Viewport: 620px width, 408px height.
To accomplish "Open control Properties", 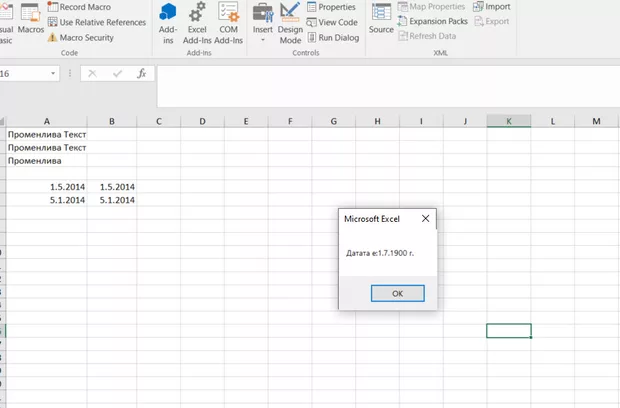I will point(331,7).
